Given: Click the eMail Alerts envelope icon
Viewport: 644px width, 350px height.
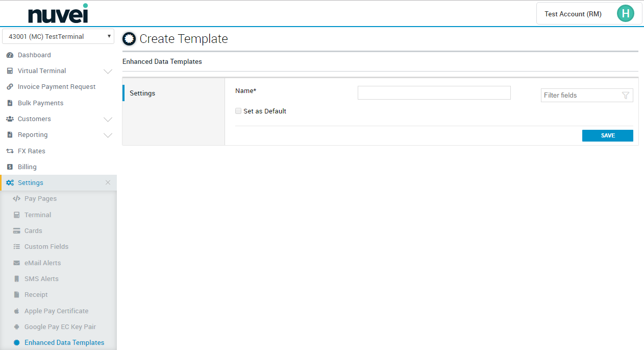Looking at the screenshot, I should [x=16, y=263].
